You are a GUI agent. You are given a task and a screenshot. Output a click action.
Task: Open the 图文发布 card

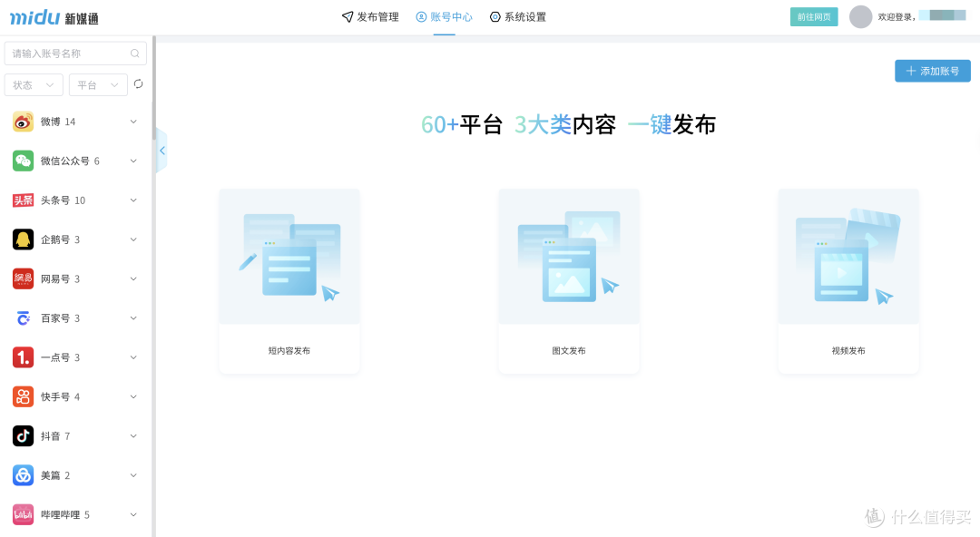point(569,281)
